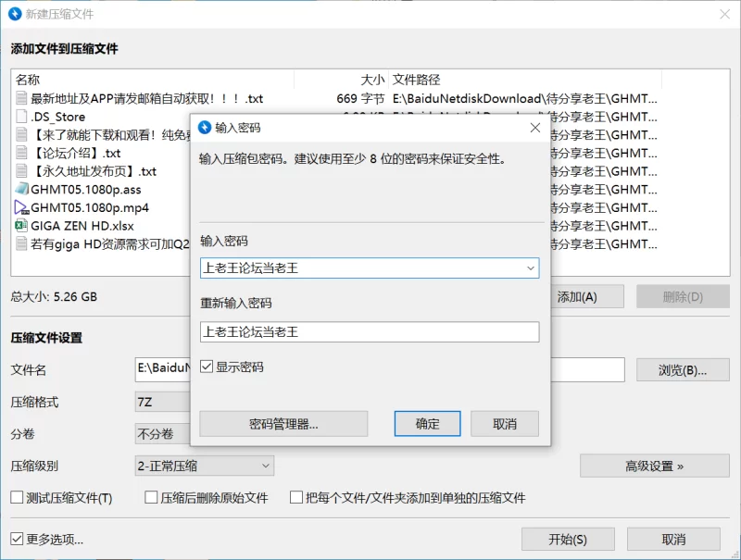Close the 输入密码 dialog
This screenshot has height=560, width=741.
tap(535, 128)
